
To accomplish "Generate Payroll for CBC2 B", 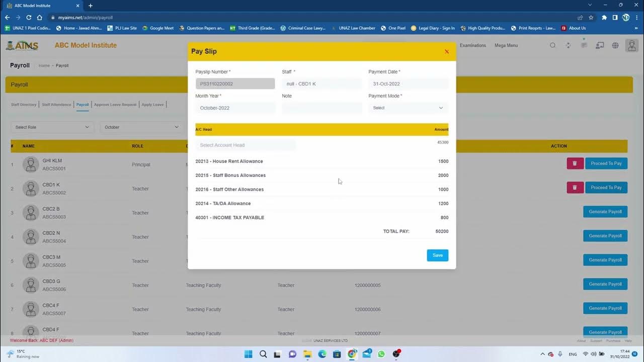I will point(605,212).
